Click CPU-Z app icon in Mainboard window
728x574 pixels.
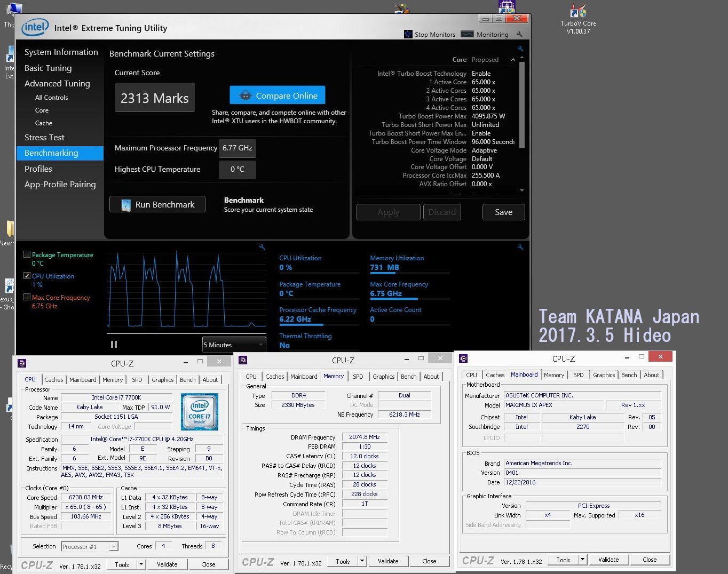(x=463, y=358)
